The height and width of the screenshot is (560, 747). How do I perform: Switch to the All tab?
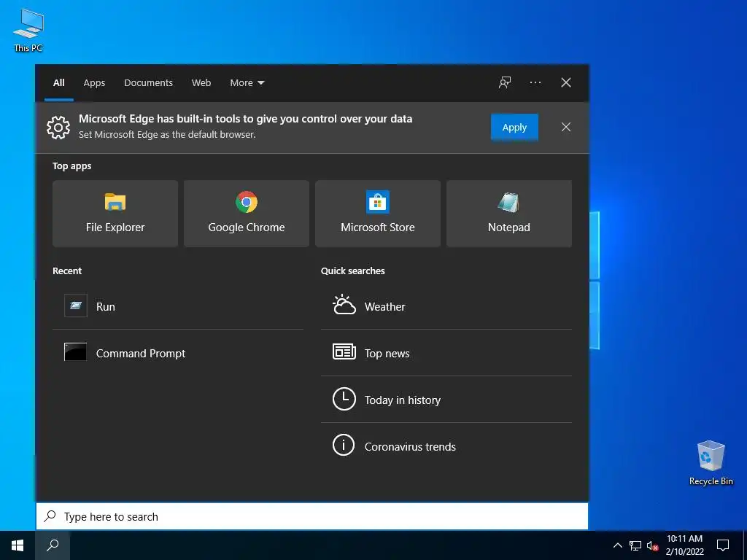pyautogui.click(x=58, y=82)
